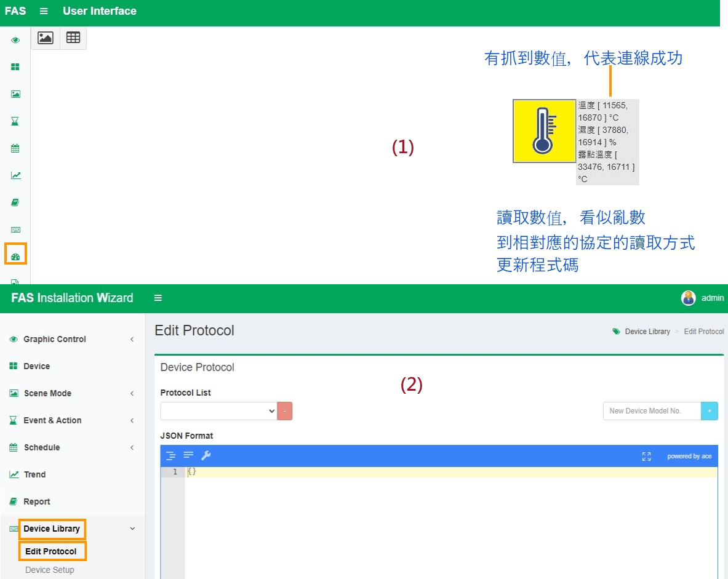The image size is (728, 579).
Task: Open the wrench settings in the JSON editor
Action: point(206,455)
